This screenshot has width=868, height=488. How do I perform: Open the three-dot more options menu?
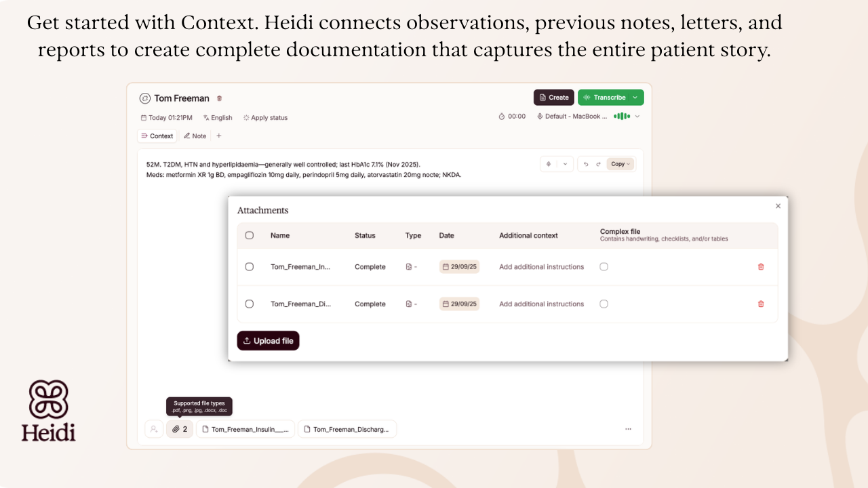(x=628, y=429)
